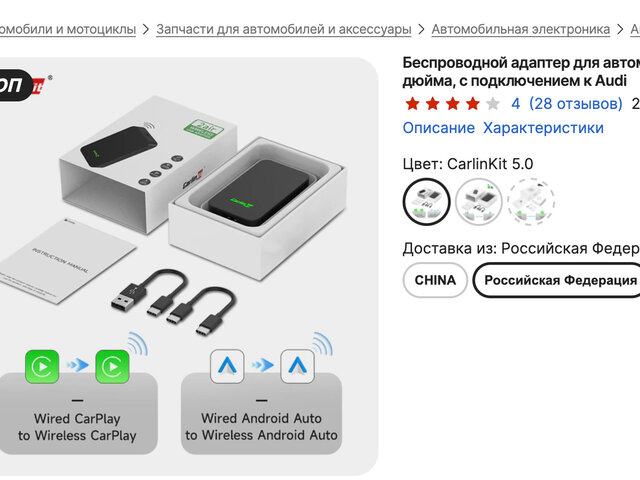Open the Автомобили и мотоциклы breadcrumb
Image resolution: width=640 pixels, height=480 pixels.
click(x=68, y=29)
